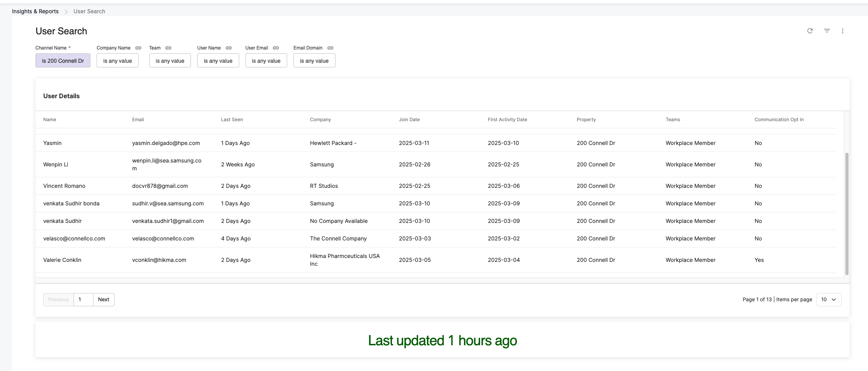Click company cell 'Hewlett Packard -'

(x=333, y=143)
